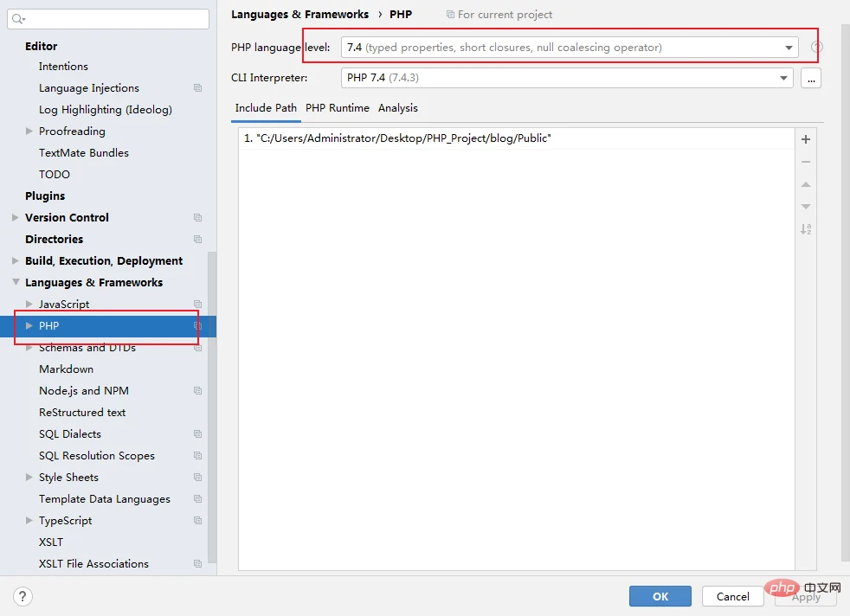Screen dimensions: 850x616
Task: Switch to the PHP Runtime tab
Action: point(337,108)
